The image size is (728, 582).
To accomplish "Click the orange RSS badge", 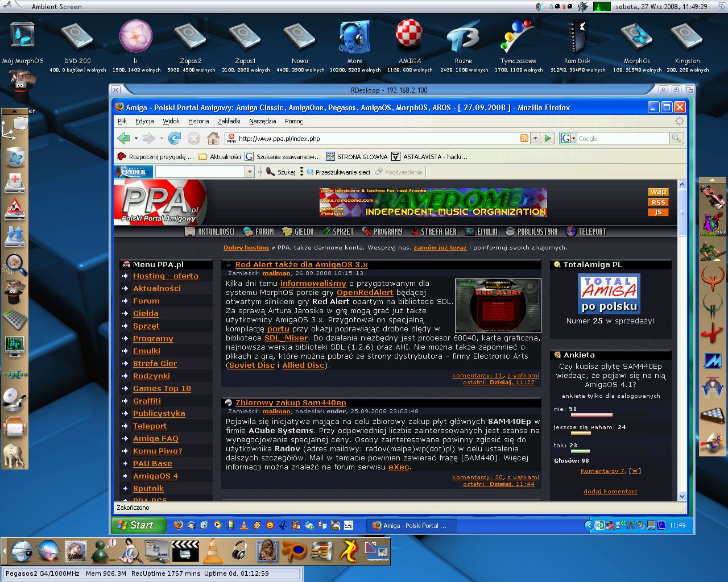I will coord(658,202).
